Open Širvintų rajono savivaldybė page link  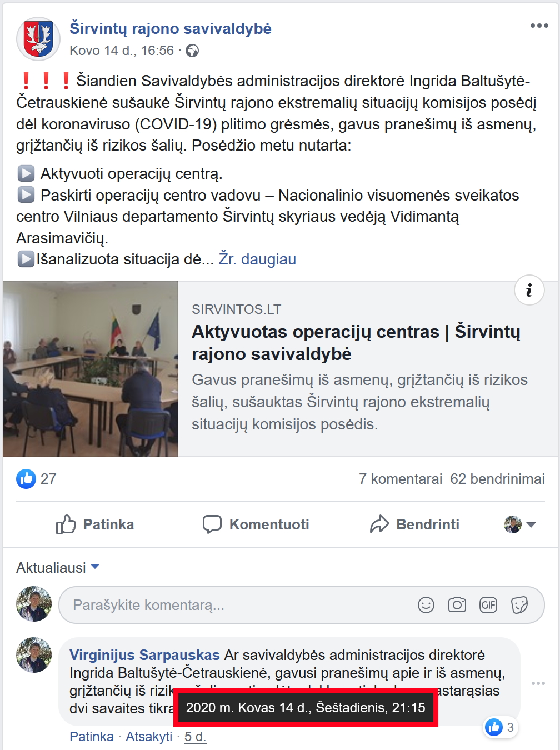point(171,28)
